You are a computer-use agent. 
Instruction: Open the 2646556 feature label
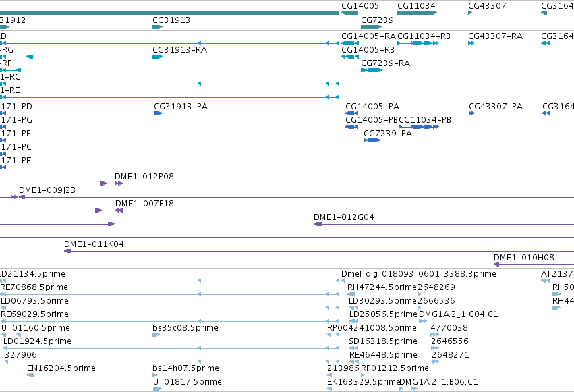[x=449, y=341]
